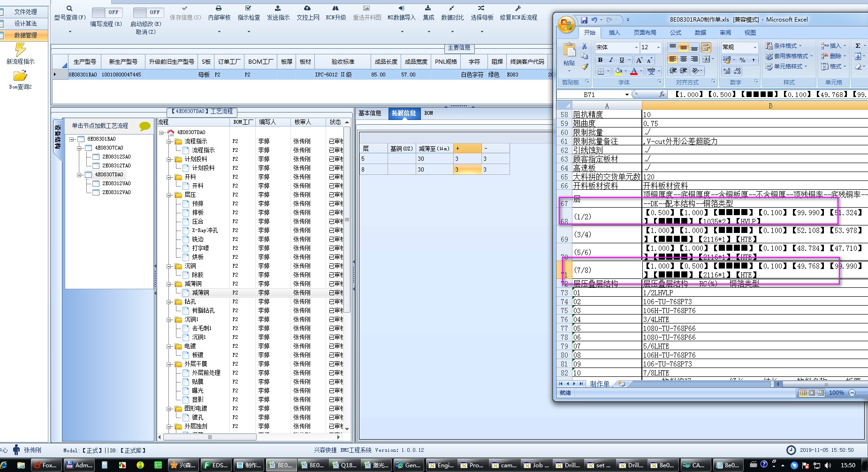Select the X-Ray冲孔 process step
Viewport: 868px width, 472px height.
point(205,230)
